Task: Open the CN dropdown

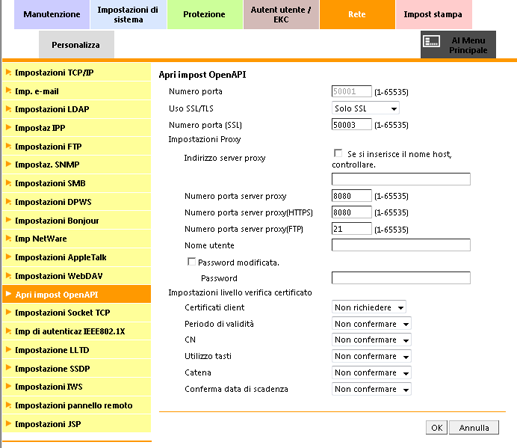Action: pos(371,340)
